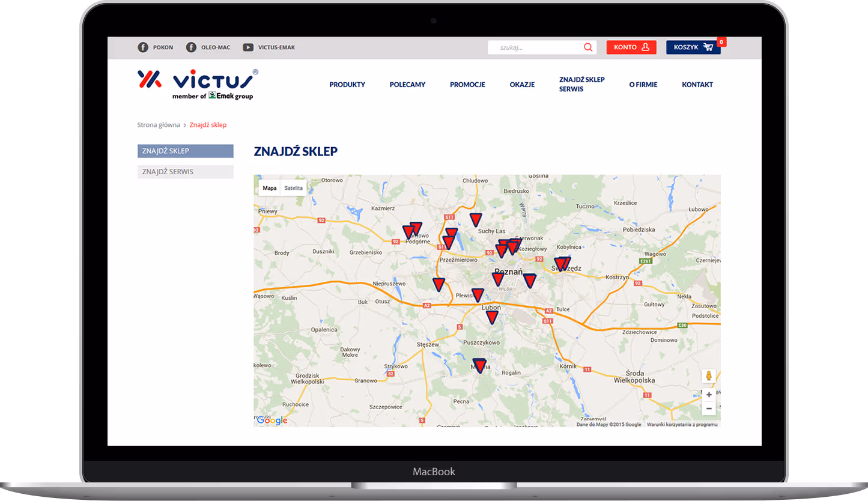Click store marker at Mosina
This screenshot has width=868, height=501.
tap(479, 365)
